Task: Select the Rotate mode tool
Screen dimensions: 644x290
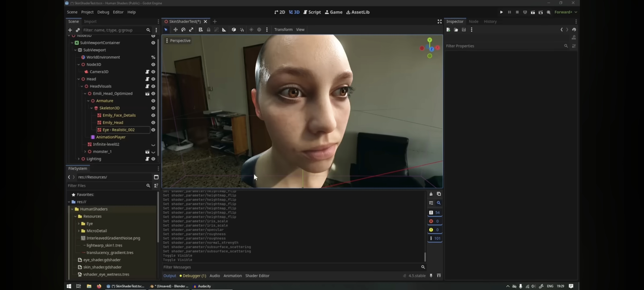Action: (183, 29)
